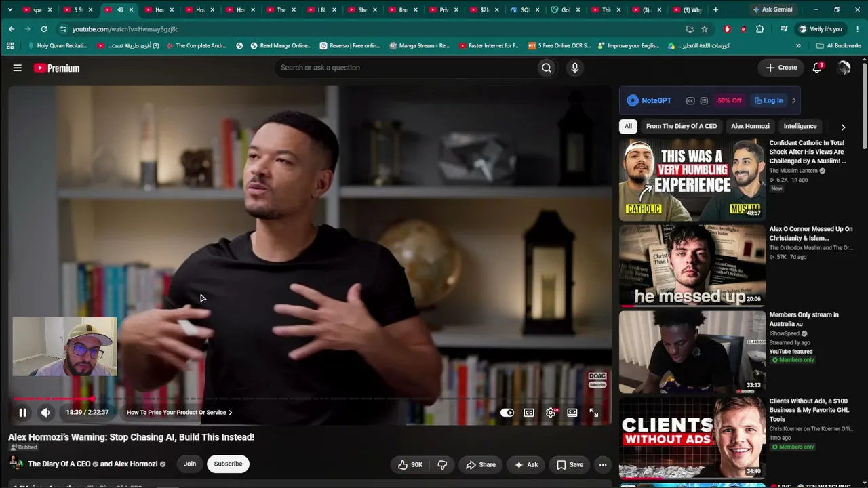Mute the video volume
This screenshot has width=868, height=488.
(45, 412)
